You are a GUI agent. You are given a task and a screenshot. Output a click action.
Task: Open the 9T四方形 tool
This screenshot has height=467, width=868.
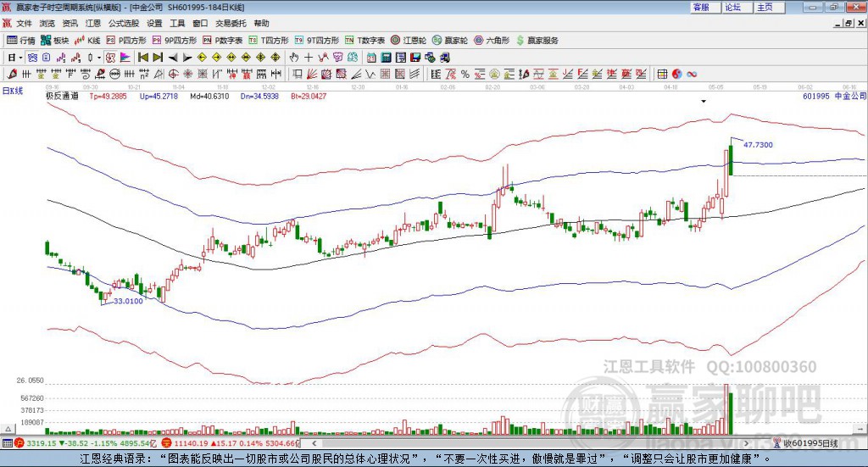pos(317,41)
